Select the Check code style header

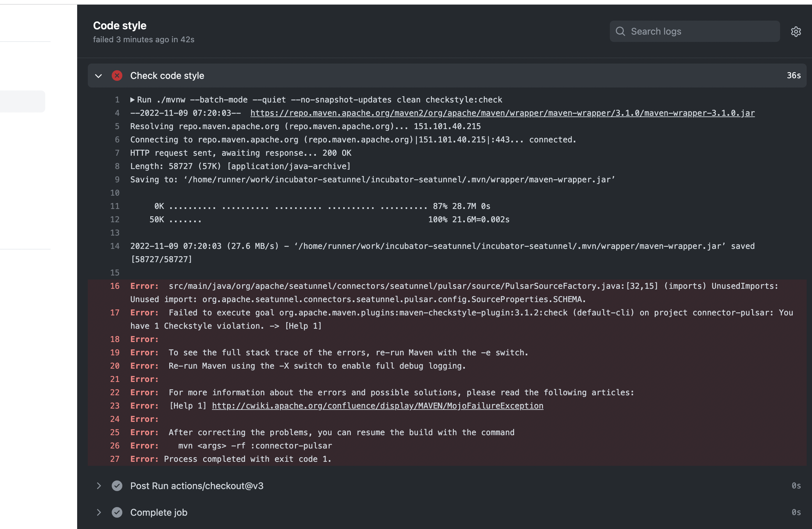click(x=167, y=76)
